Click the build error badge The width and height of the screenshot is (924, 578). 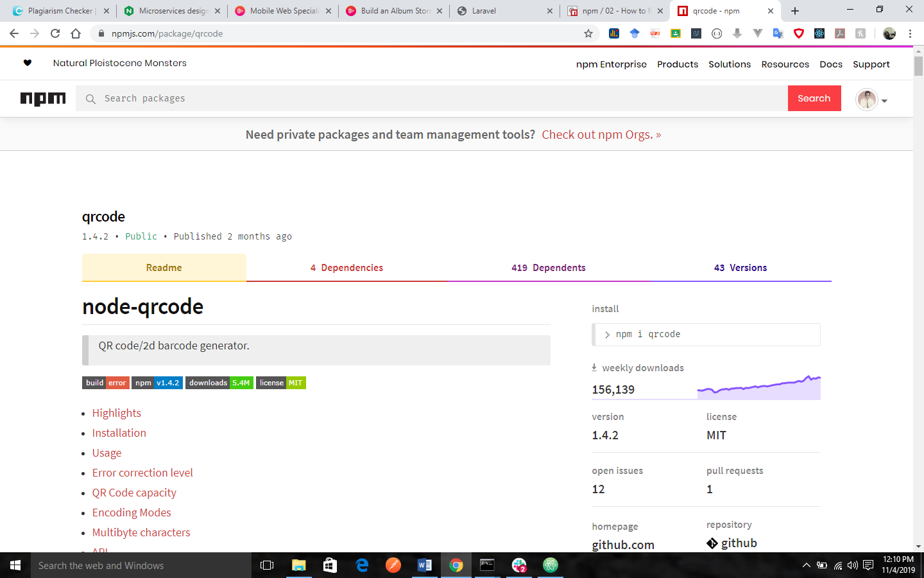[106, 383]
